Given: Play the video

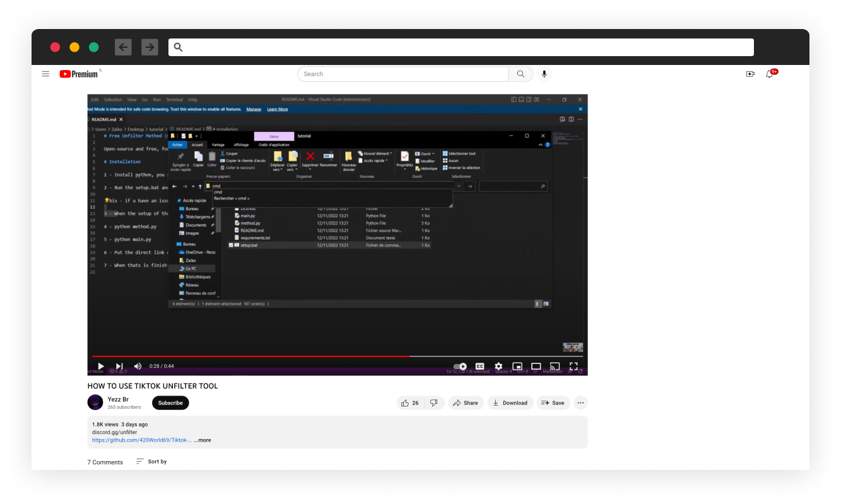Looking at the screenshot, I should coord(100,366).
